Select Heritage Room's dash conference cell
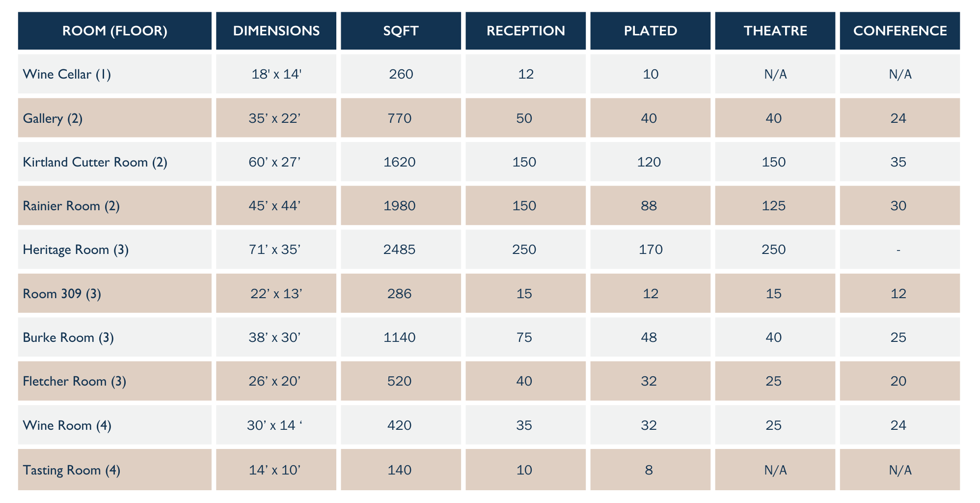Image resolution: width=980 pixels, height=503 pixels. [x=898, y=250]
